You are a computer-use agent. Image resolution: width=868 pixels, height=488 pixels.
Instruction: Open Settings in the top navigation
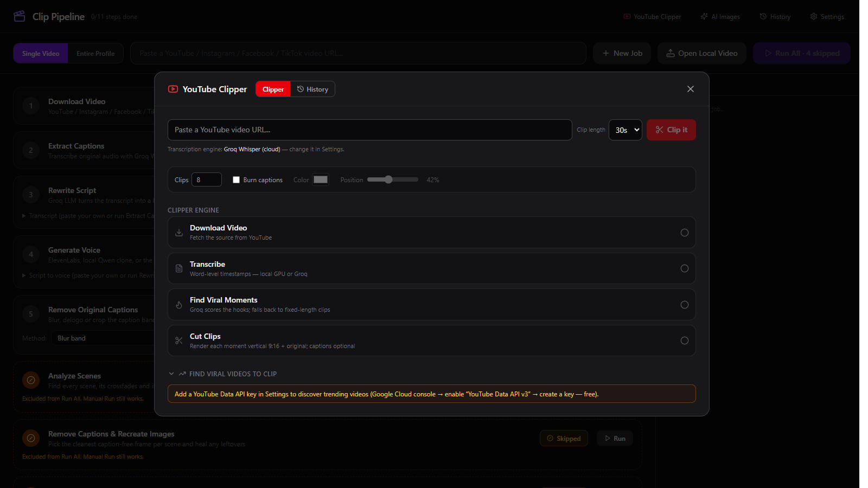(x=827, y=17)
